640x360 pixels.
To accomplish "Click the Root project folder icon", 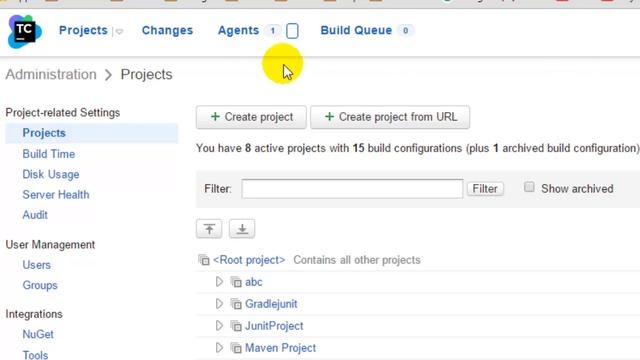I will [x=204, y=260].
